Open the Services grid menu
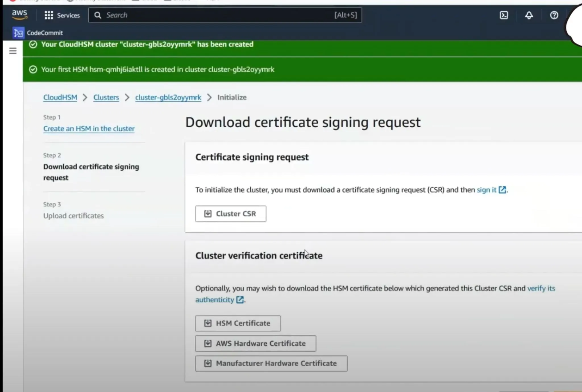This screenshot has height=392, width=582. [x=62, y=15]
